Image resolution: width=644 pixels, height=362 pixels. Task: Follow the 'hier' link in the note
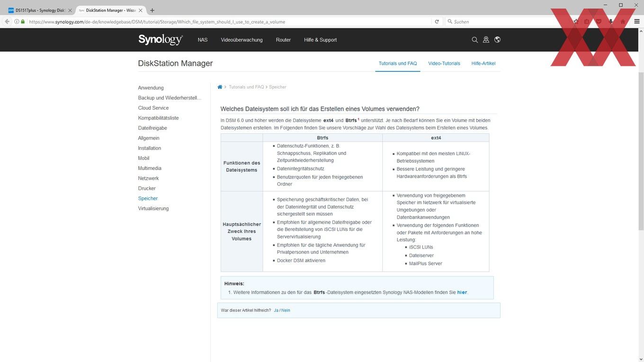(462, 292)
